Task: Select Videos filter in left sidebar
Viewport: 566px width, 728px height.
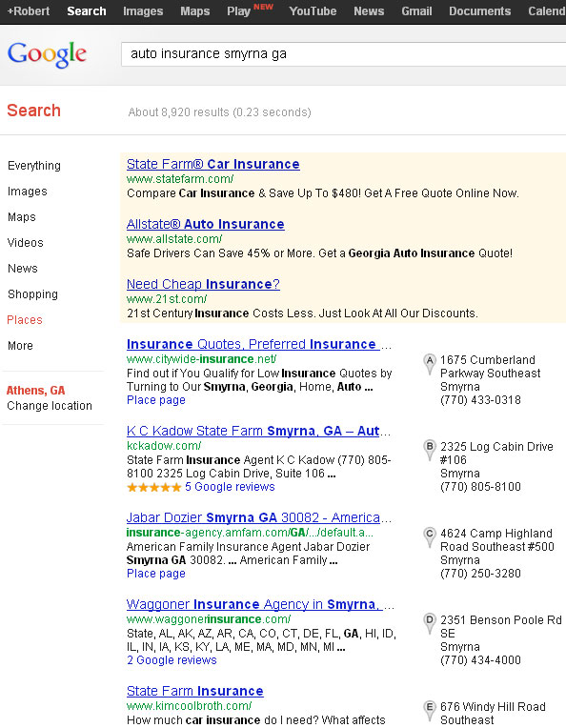Action: pyautogui.click(x=25, y=243)
